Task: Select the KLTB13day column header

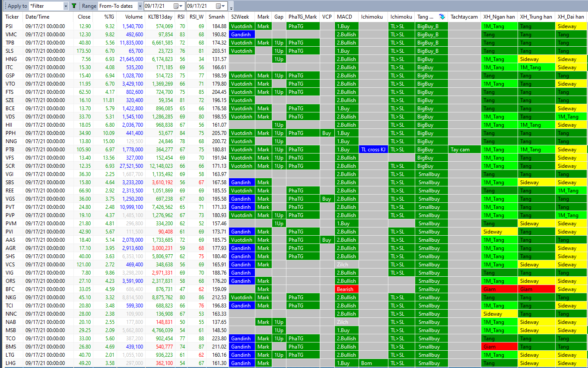Action: click(x=160, y=17)
